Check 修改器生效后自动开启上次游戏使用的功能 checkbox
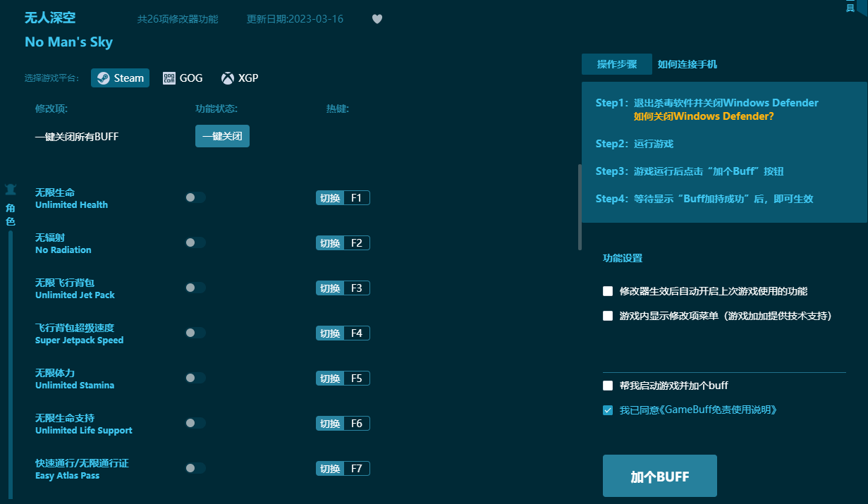This screenshot has width=868, height=504. (x=608, y=291)
